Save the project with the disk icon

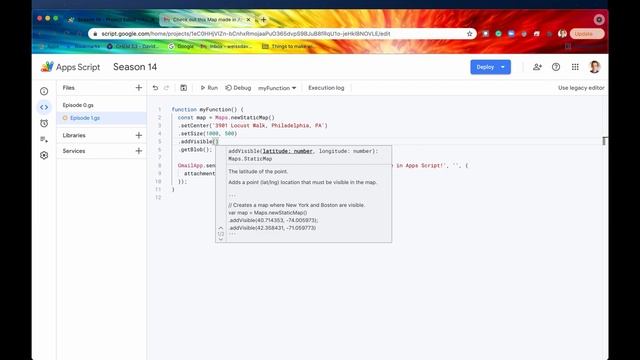[x=184, y=88]
